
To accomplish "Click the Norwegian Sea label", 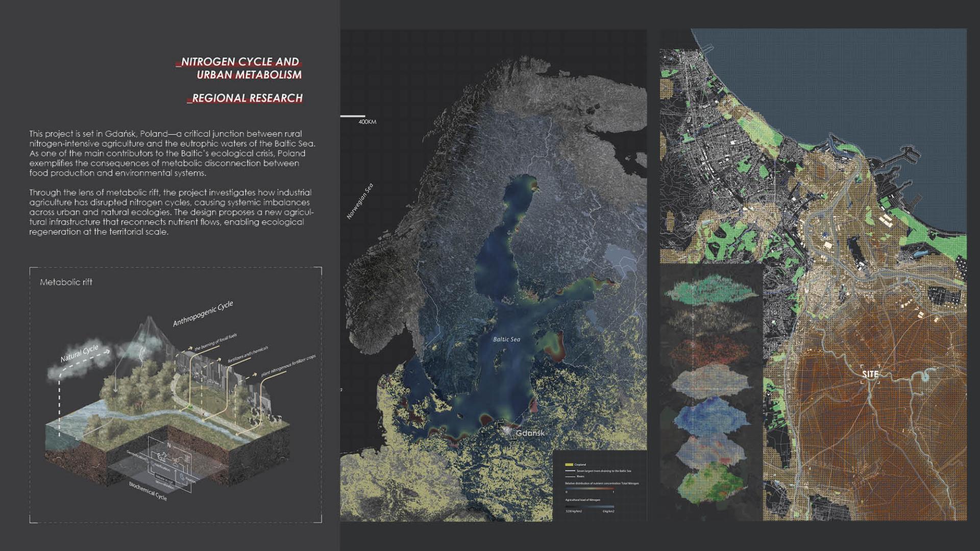I will click(x=360, y=202).
